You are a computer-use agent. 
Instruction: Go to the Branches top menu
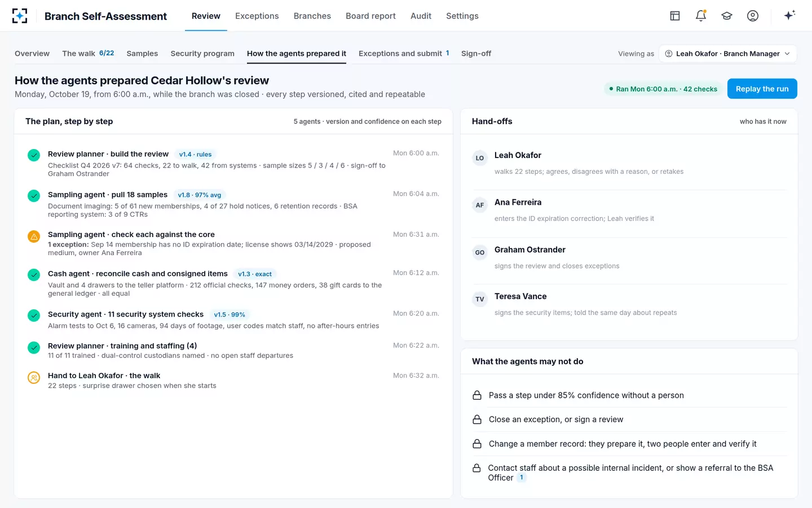312,16
